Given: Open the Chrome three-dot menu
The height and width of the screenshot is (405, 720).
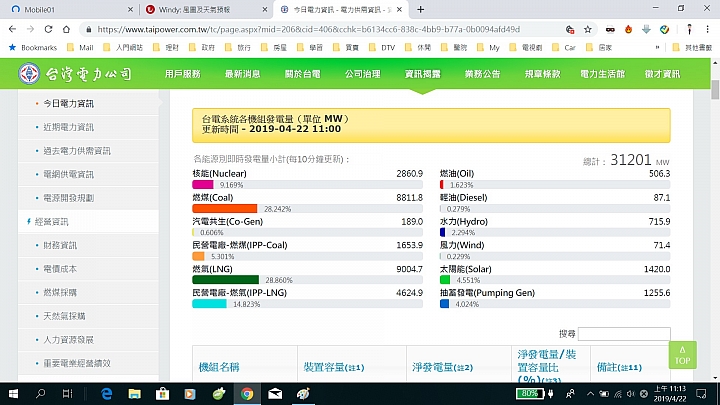Looking at the screenshot, I should pos(708,29).
